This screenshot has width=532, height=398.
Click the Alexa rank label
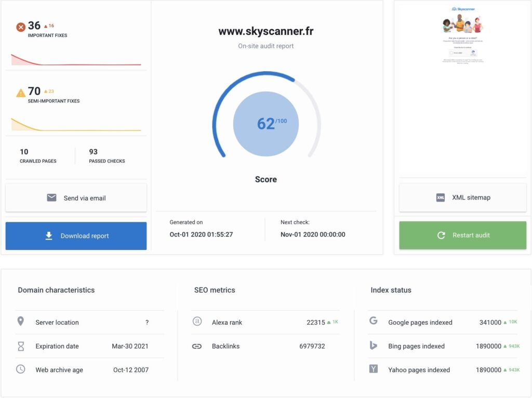pos(227,322)
